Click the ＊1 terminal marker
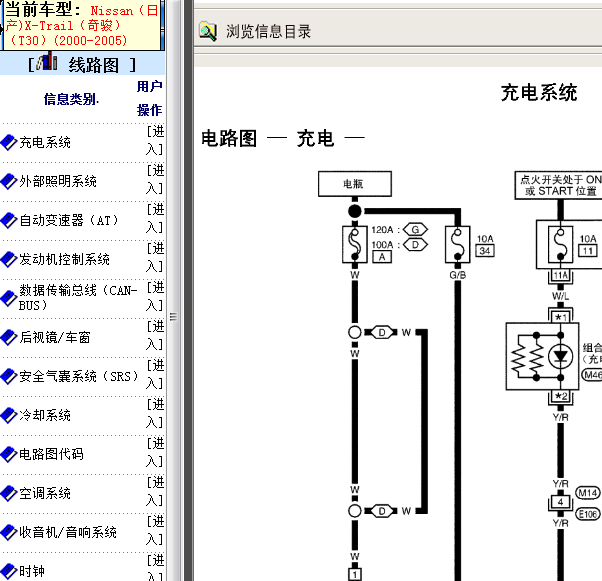This screenshot has height=581, width=602. pyautogui.click(x=561, y=317)
